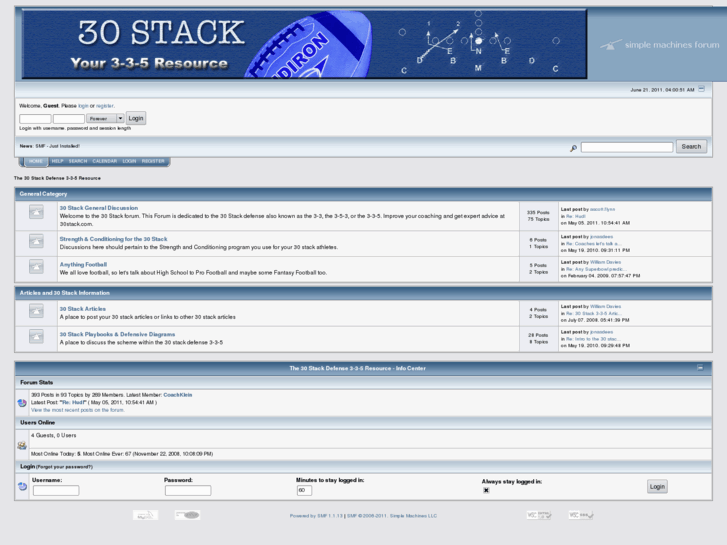The image size is (727, 545).
Task: Click the magnifier icon beside the search field
Action: click(x=574, y=148)
